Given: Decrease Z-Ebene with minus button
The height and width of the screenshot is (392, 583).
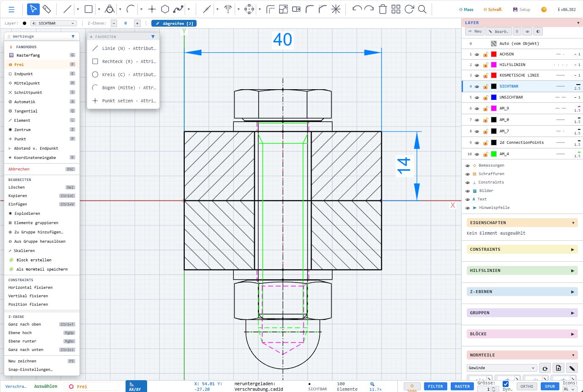Looking at the screenshot, I should click(114, 23).
